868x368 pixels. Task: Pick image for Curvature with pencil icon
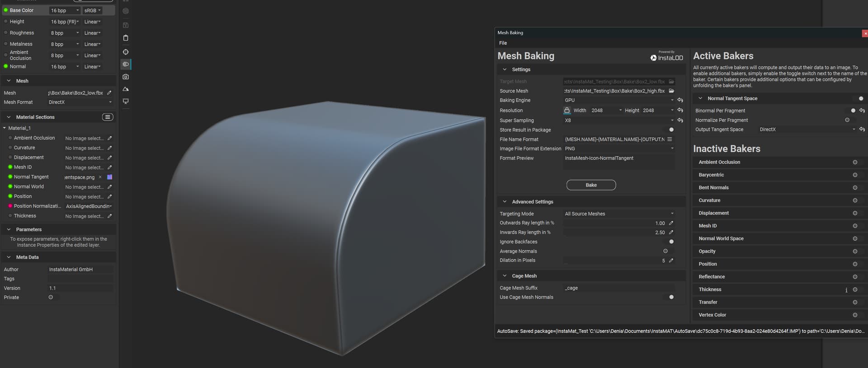coord(109,148)
